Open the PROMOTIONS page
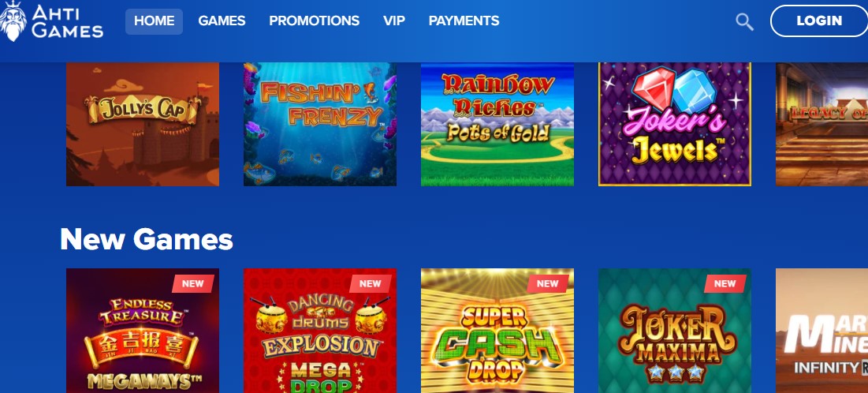Image resolution: width=868 pixels, height=393 pixels. (314, 21)
